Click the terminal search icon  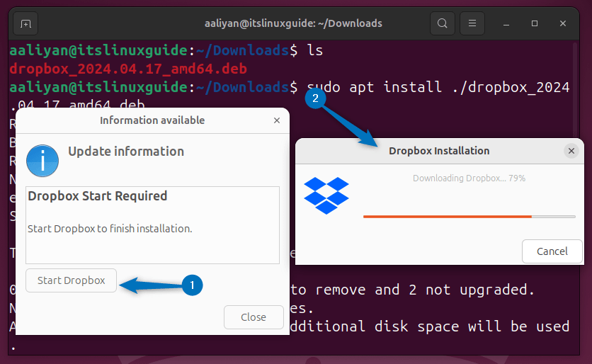[x=442, y=23]
